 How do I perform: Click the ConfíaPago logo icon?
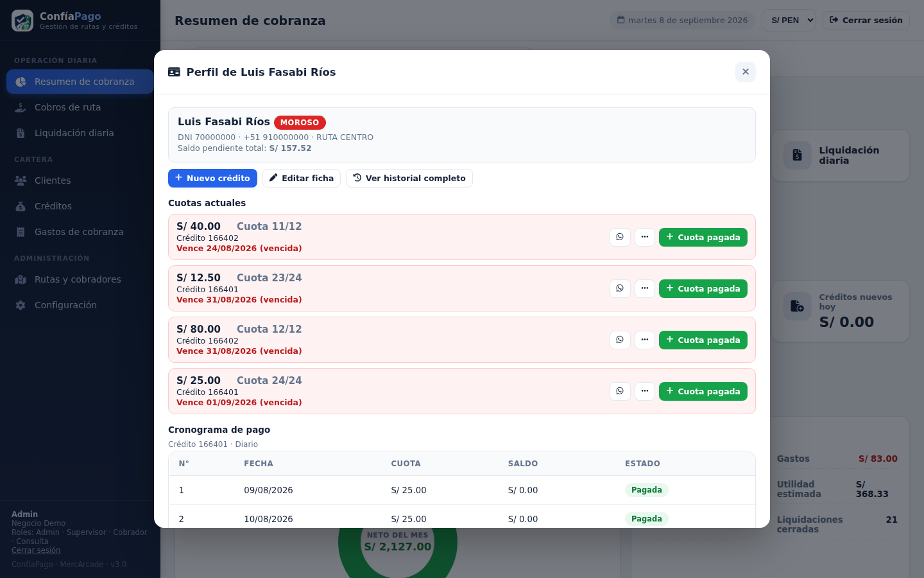tap(22, 21)
